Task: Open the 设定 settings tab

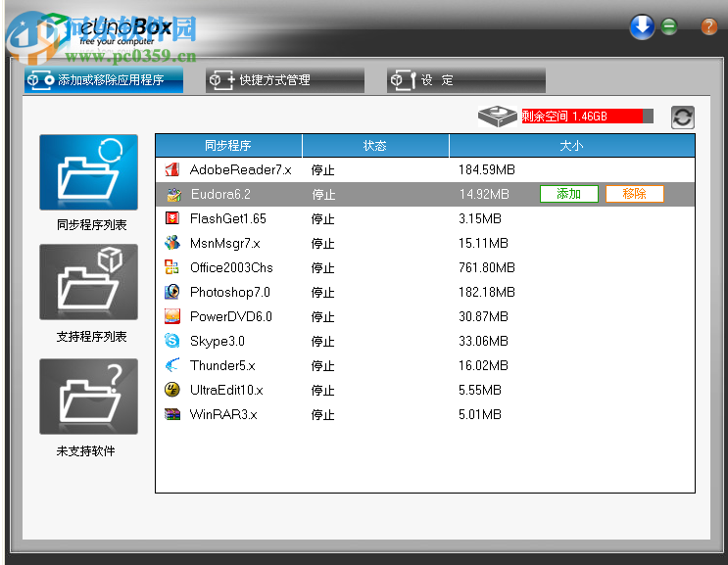Action: (465, 80)
